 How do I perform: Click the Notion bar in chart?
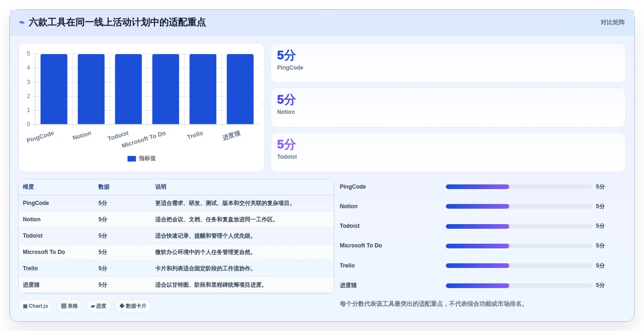click(x=91, y=89)
